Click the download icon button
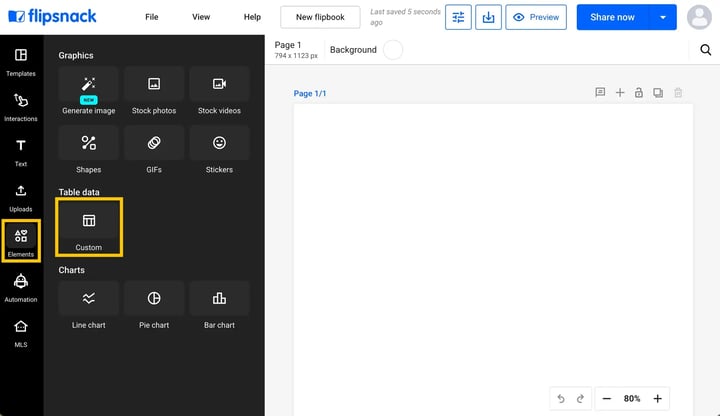720x416 pixels. [x=488, y=17]
